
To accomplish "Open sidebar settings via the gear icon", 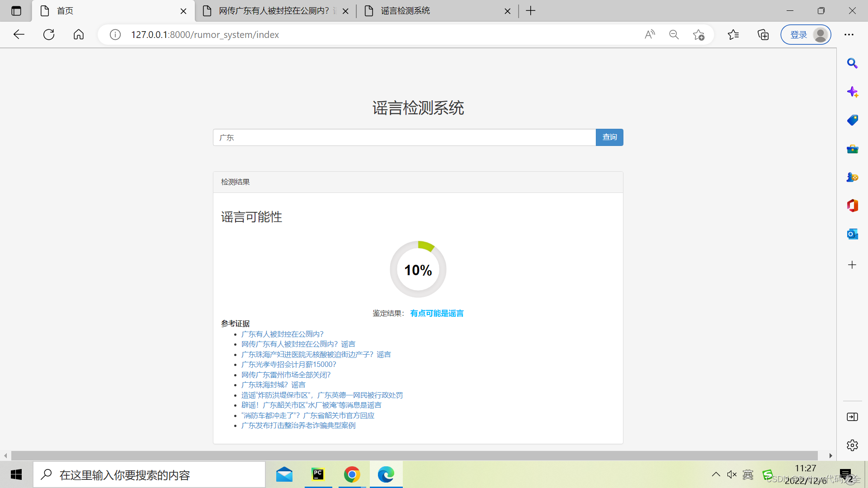I will (852, 445).
